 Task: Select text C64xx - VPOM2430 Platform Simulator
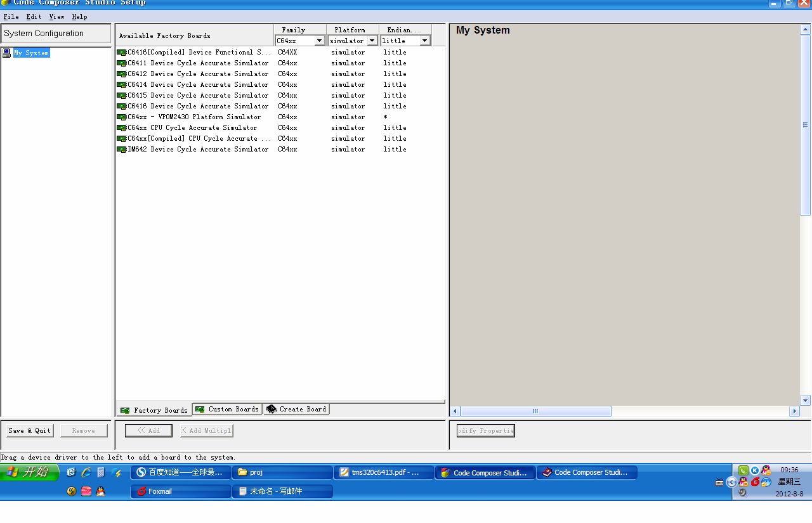tap(194, 117)
